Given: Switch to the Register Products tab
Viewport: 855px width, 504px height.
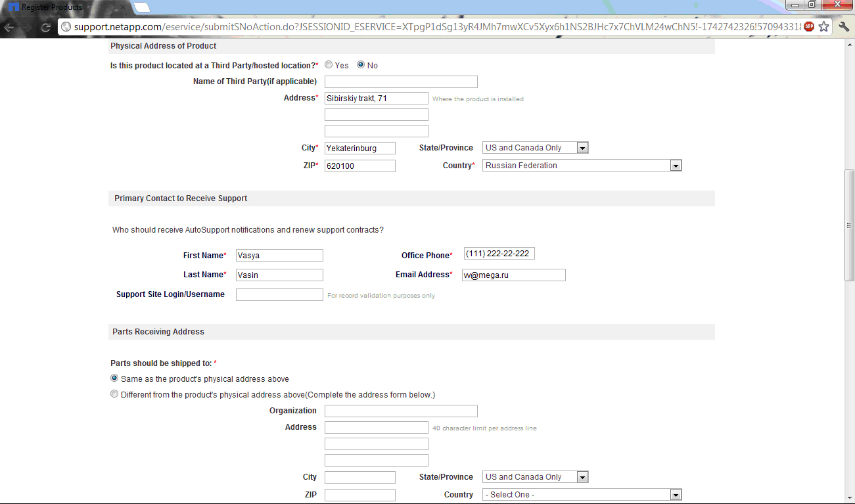Looking at the screenshot, I should point(53,7).
